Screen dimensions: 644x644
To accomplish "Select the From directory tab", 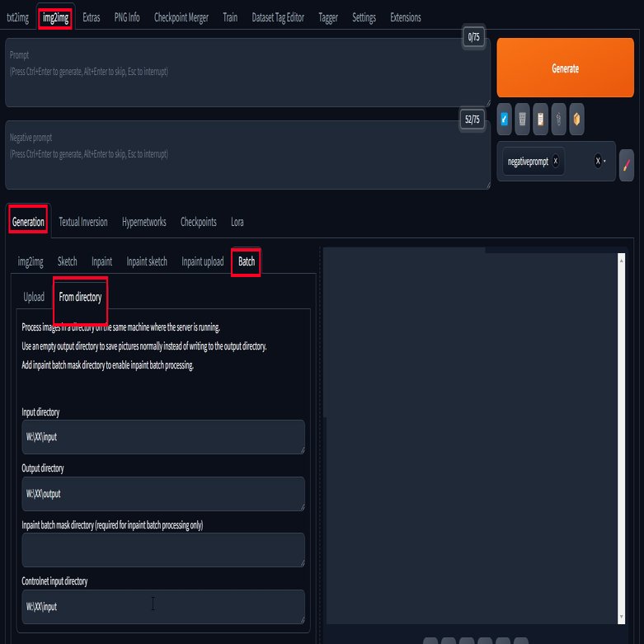I will 80,297.
